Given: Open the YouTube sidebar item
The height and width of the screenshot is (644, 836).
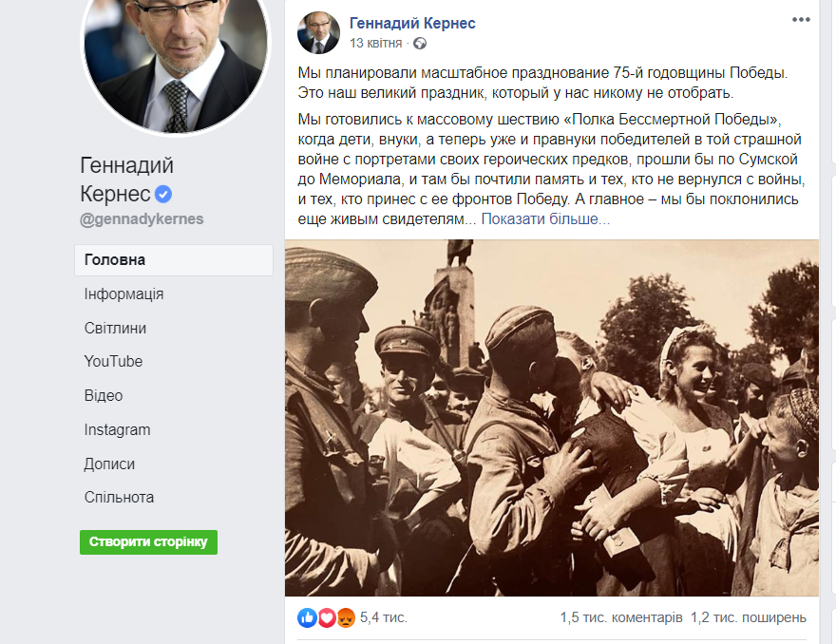Looking at the screenshot, I should point(113,361).
